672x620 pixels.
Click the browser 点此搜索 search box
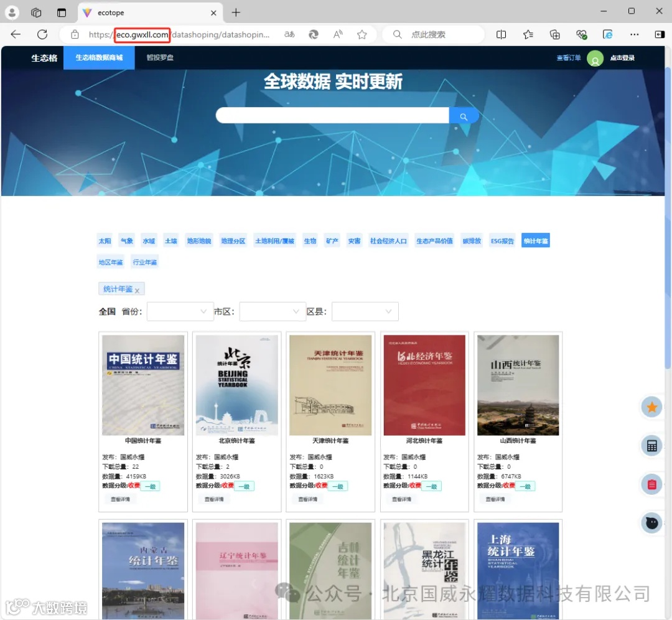click(433, 34)
